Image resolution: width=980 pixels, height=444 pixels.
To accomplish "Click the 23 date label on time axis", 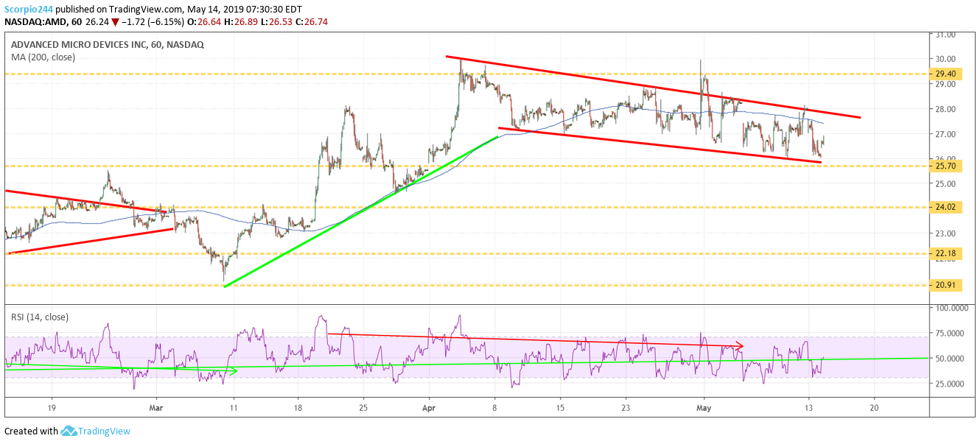I will 626,407.
